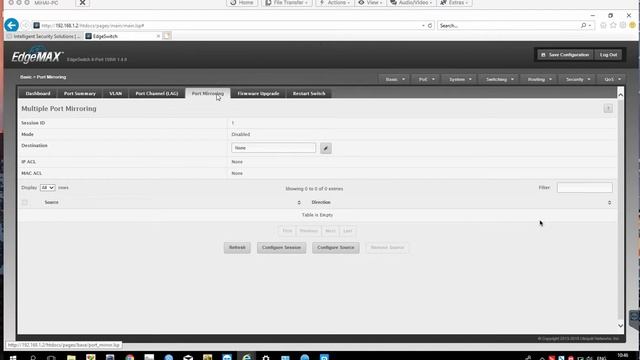This screenshot has height=360, width=640.
Task: Click the Next pagination button
Action: click(x=330, y=231)
